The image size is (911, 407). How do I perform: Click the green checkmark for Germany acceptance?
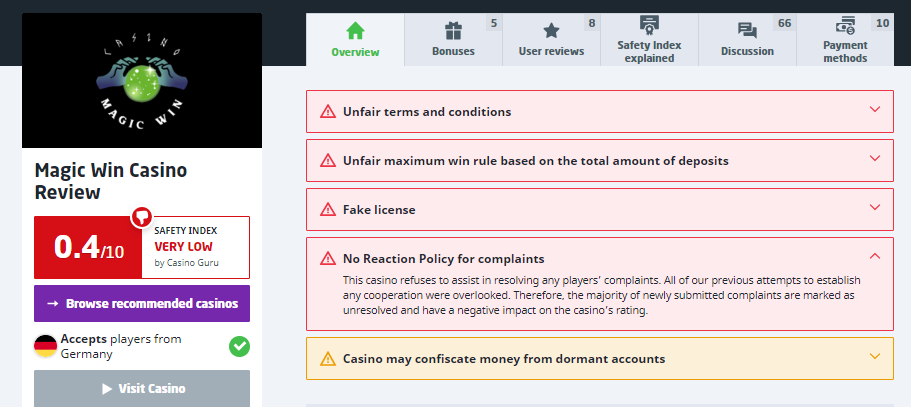click(239, 347)
